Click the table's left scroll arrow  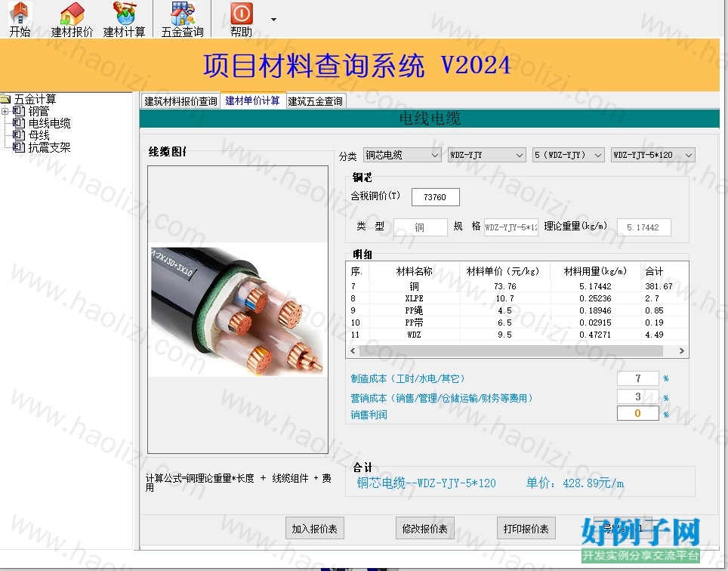coord(353,350)
